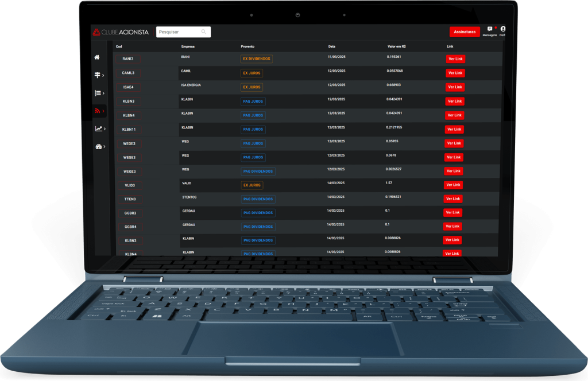Select the TTEN3 ticker badge
This screenshot has width=588, height=381.
[x=130, y=199]
